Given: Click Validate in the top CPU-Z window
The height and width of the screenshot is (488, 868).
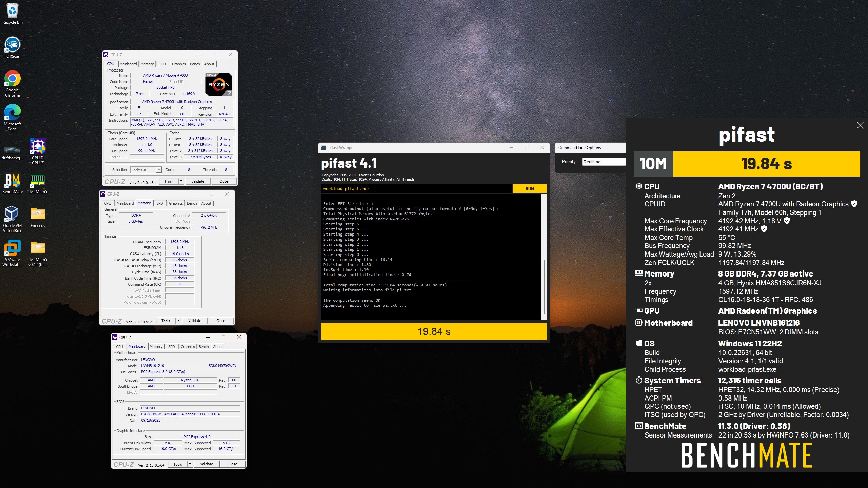Looking at the screenshot, I should pyautogui.click(x=198, y=181).
